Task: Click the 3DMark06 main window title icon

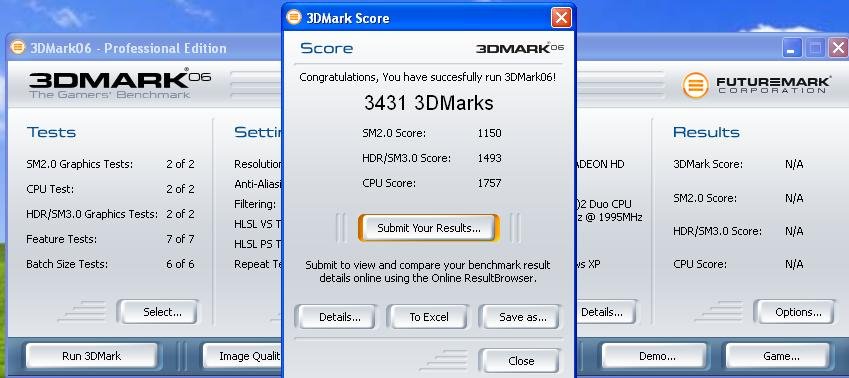Action: [17, 48]
